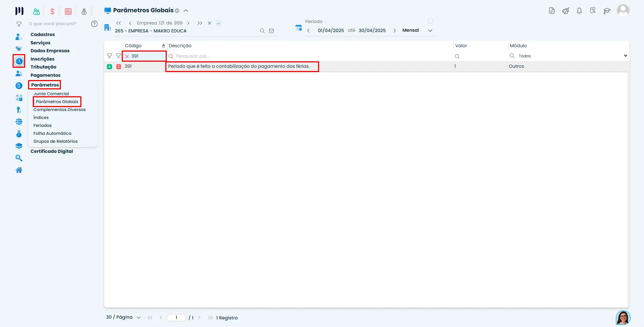Click the user avatar at top right

623,10
